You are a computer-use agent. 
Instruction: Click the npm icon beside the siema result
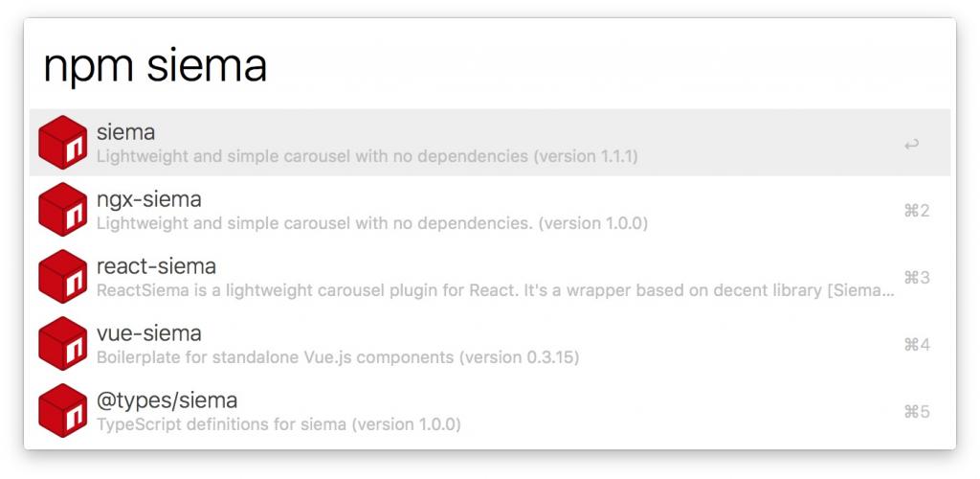point(63,142)
